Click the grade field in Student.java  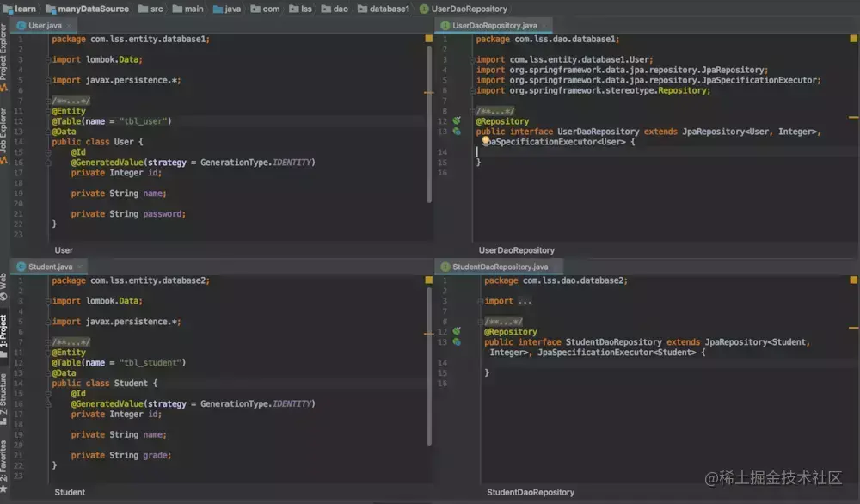(155, 455)
